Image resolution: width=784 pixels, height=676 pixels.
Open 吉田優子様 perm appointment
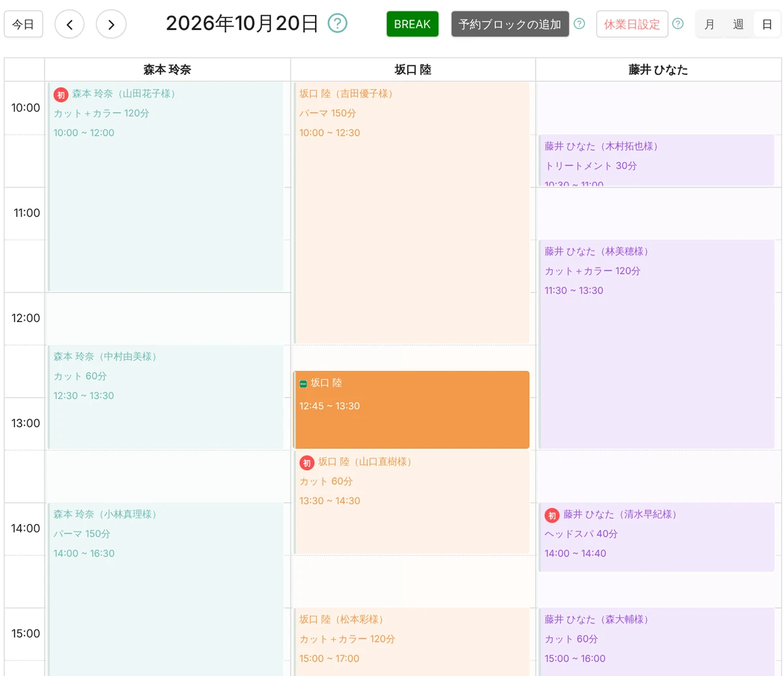[x=411, y=212]
